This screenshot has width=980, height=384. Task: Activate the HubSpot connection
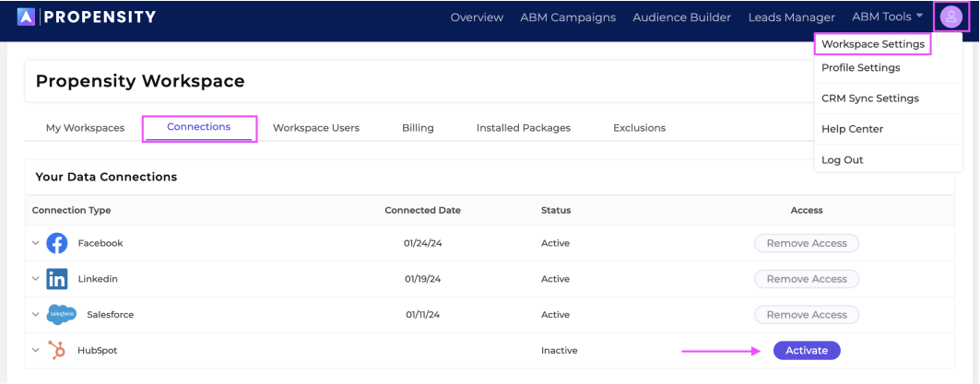[x=807, y=350]
